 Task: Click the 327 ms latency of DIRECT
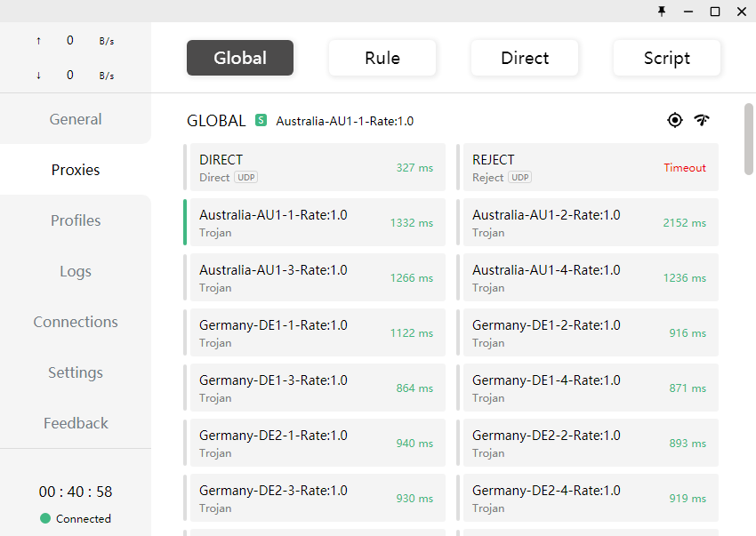click(x=414, y=168)
